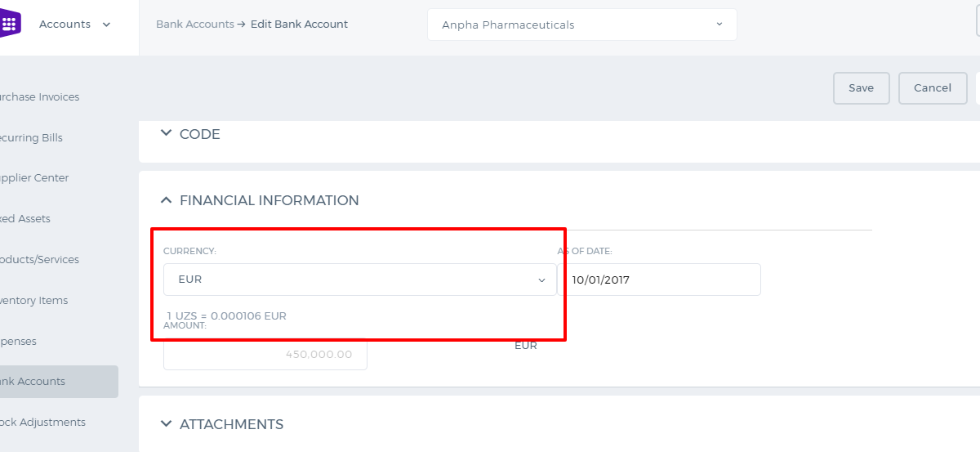The height and width of the screenshot is (452, 980).
Task: Open the Accounts module dropdown
Action: (74, 25)
